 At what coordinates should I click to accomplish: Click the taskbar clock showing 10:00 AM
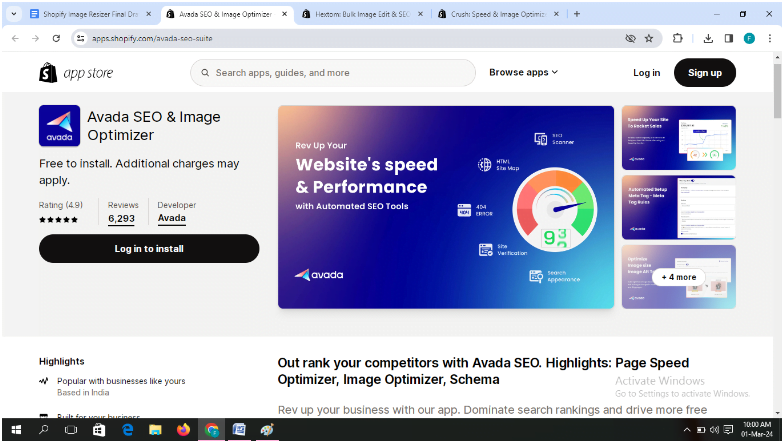pos(757,430)
